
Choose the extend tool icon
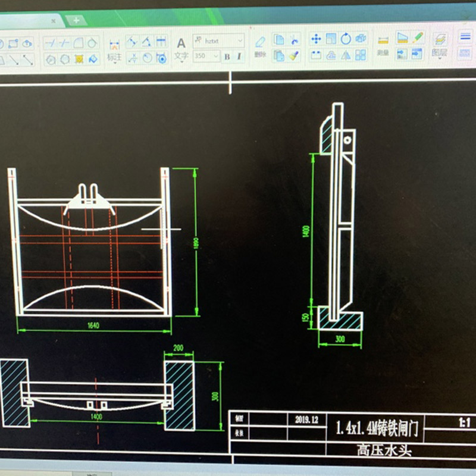[x=64, y=43]
